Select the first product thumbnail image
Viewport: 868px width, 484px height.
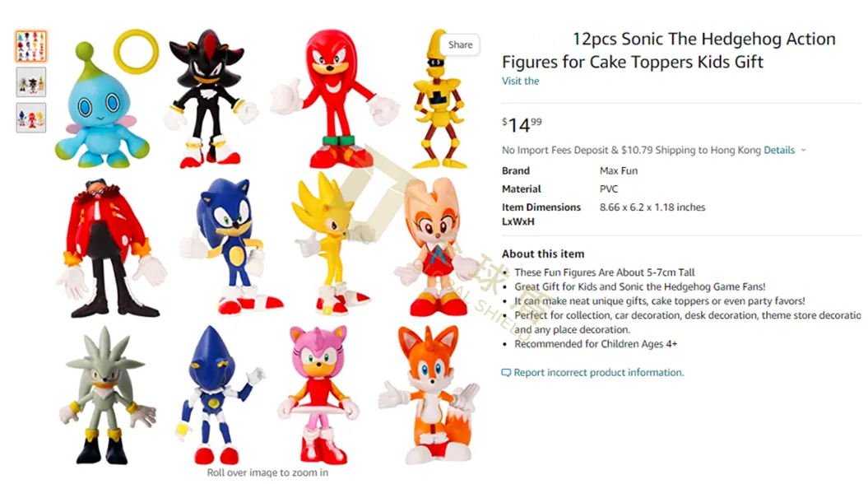(31, 47)
